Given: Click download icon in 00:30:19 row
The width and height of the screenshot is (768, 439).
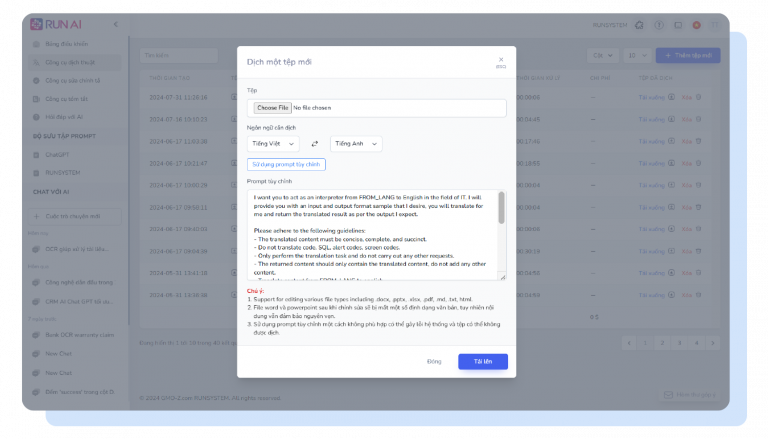Looking at the screenshot, I should (x=672, y=251).
